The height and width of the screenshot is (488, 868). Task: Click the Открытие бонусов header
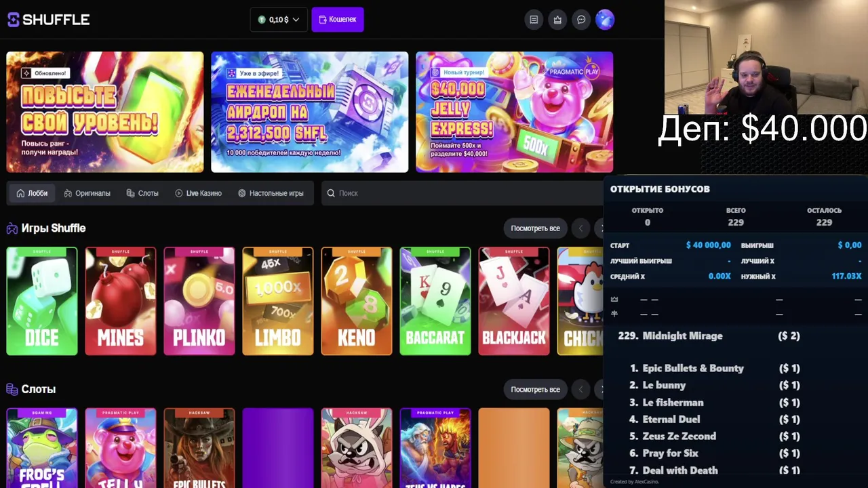[x=660, y=189]
